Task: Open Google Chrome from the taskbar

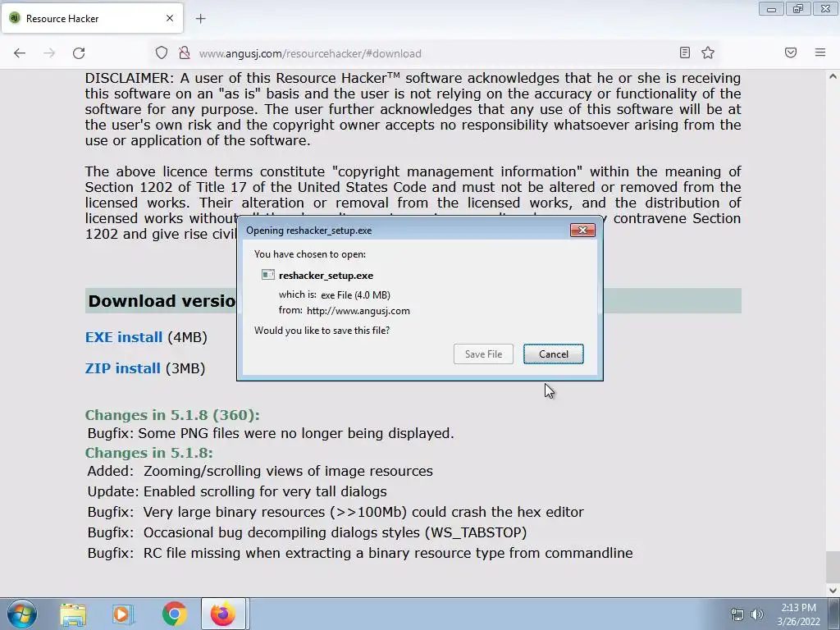Action: (174, 614)
